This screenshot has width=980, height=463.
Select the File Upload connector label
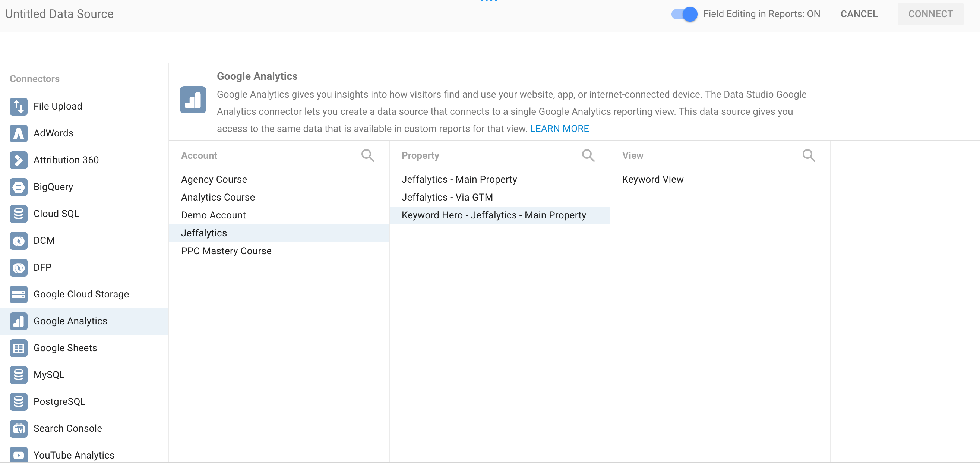click(58, 106)
